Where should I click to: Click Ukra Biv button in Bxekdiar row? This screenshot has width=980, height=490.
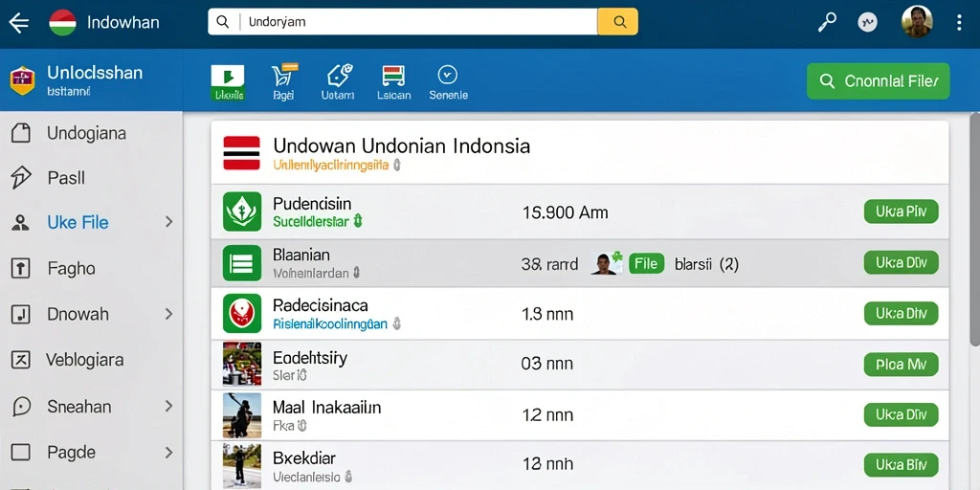coord(901,465)
